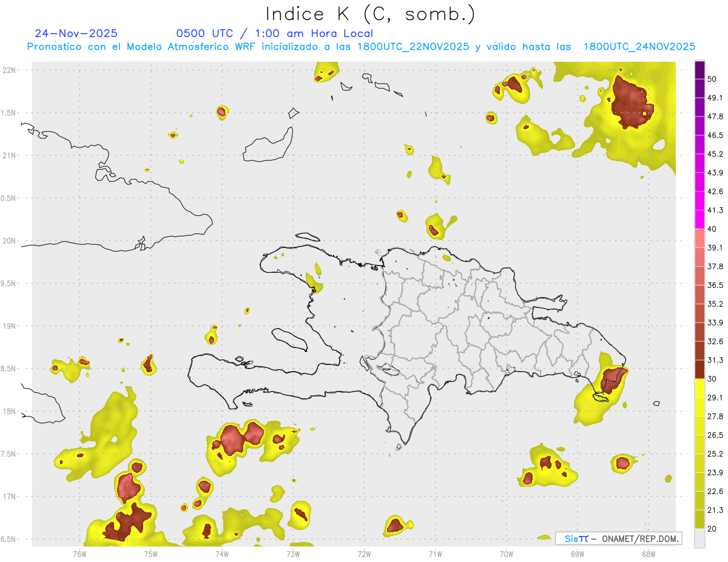This screenshot has height=562, width=728.
Task: Click the longitude label "72W"
Action: tap(364, 554)
